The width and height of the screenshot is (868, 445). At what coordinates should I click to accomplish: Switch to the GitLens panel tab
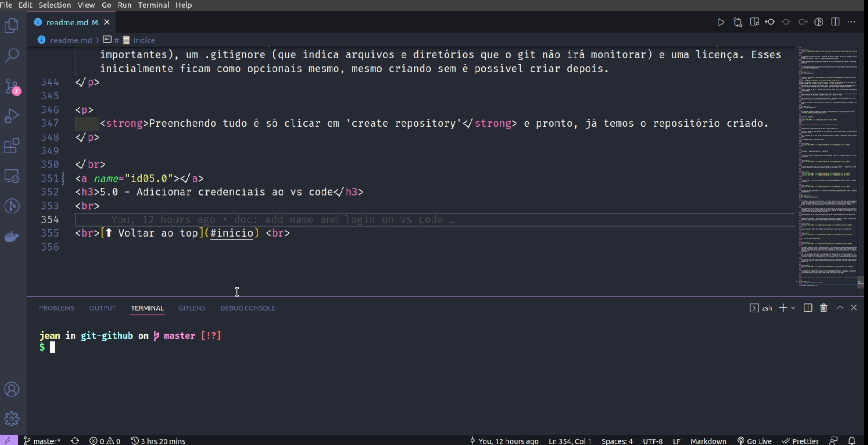pos(192,308)
